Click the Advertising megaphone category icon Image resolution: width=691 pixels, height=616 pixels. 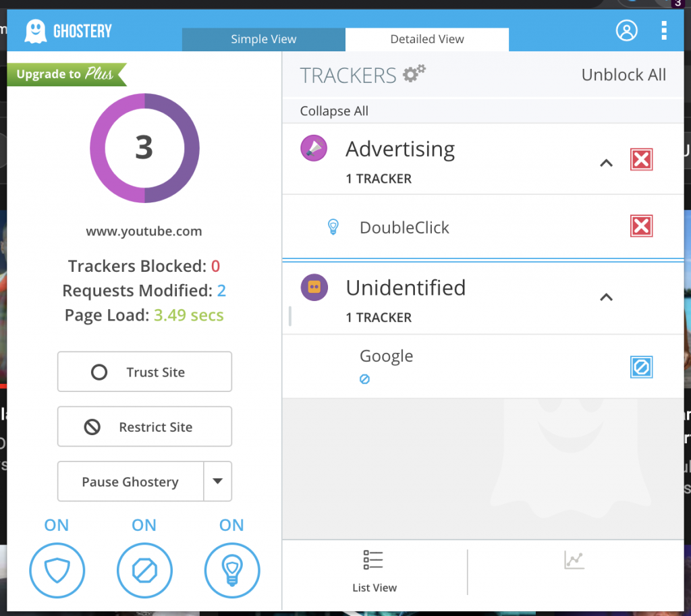pos(314,148)
